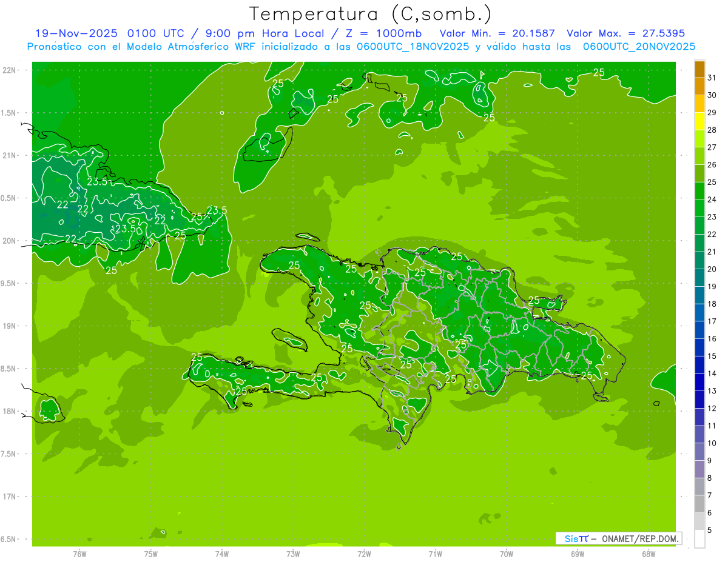Click the "76W" longitude axis label
The image size is (728, 562).
click(79, 554)
